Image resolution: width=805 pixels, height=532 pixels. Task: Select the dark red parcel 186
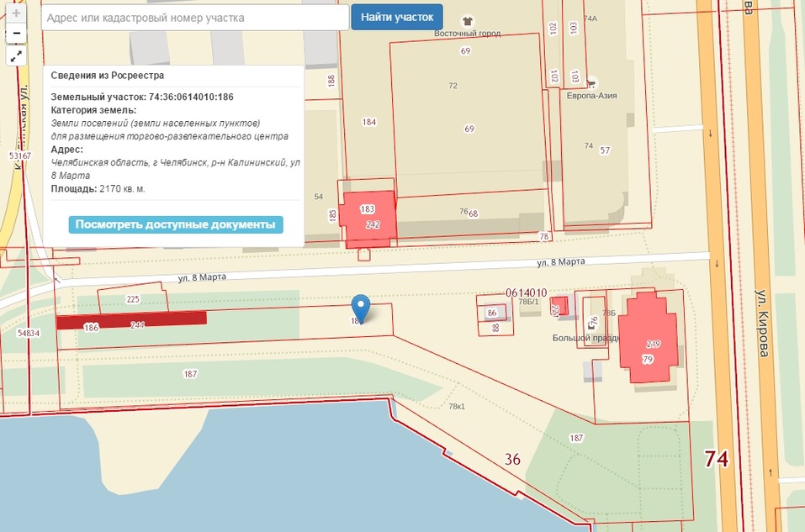(130, 319)
